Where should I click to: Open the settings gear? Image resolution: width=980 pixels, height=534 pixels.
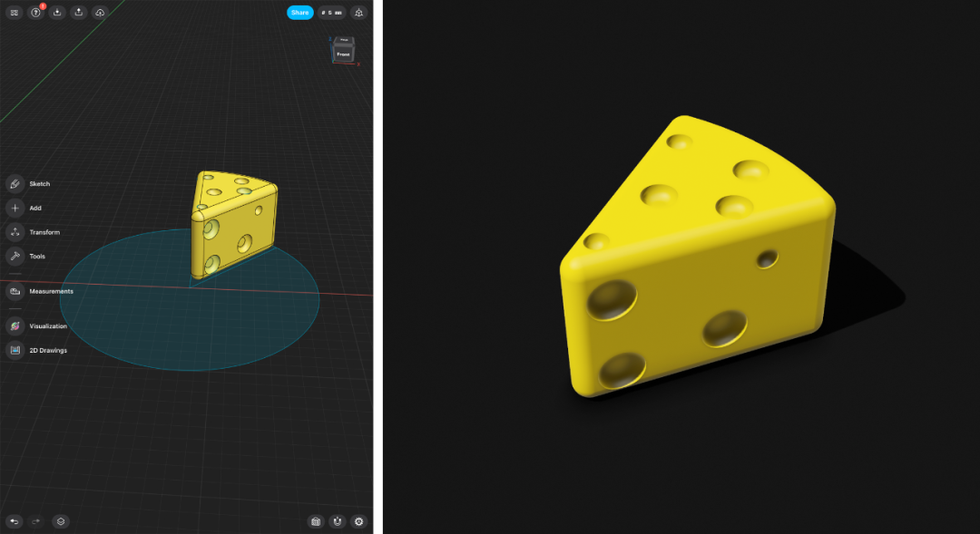click(x=358, y=521)
